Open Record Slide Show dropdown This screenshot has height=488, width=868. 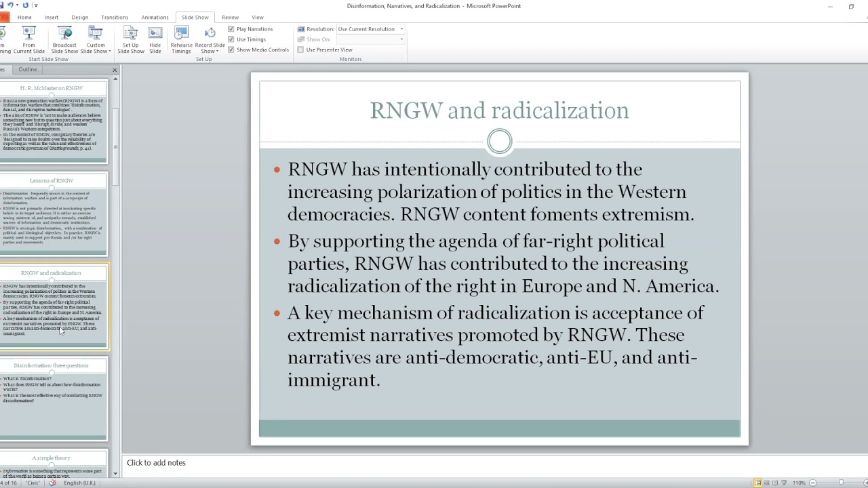point(210,40)
